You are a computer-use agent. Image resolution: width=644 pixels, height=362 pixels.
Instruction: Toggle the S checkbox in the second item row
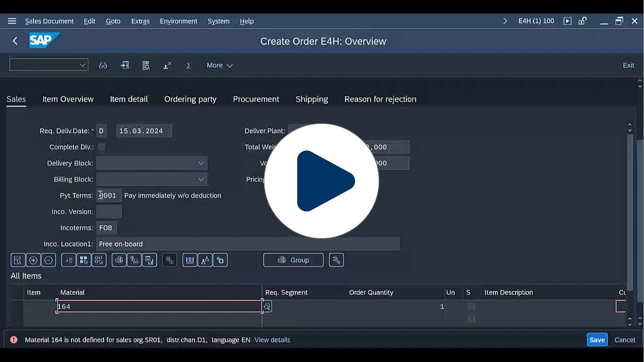coord(471,319)
